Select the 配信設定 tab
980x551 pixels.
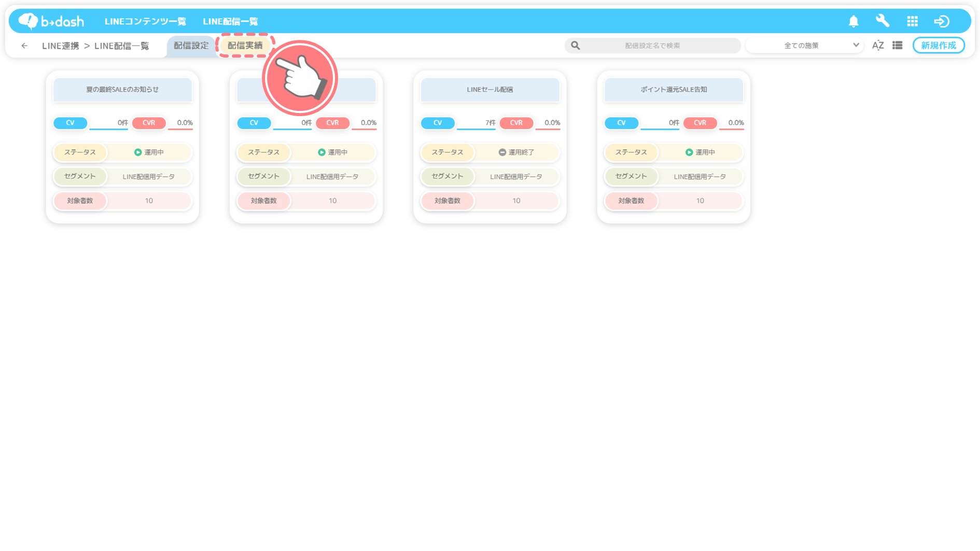click(x=191, y=46)
